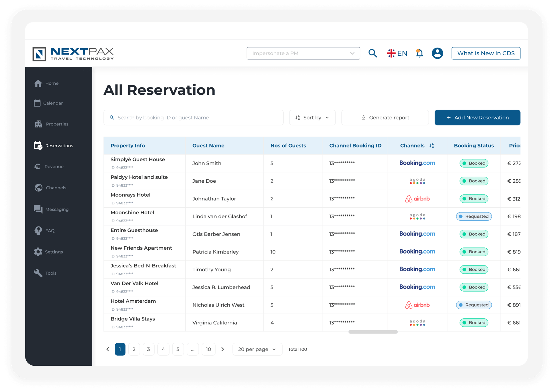The image size is (554, 392).
Task: Open the Impersonate a PM dropdown
Action: [303, 53]
